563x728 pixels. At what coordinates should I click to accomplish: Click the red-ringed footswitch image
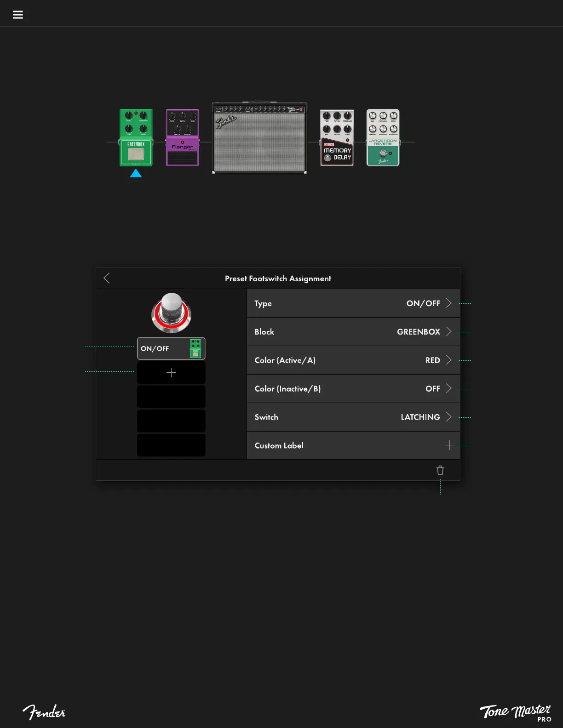(x=171, y=313)
